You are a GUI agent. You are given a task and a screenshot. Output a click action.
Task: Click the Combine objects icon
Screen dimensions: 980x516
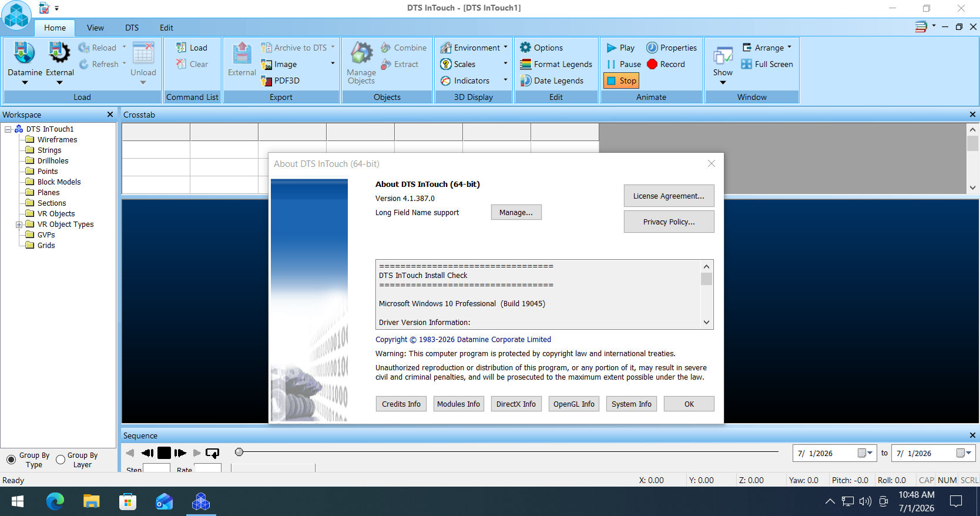pyautogui.click(x=385, y=48)
